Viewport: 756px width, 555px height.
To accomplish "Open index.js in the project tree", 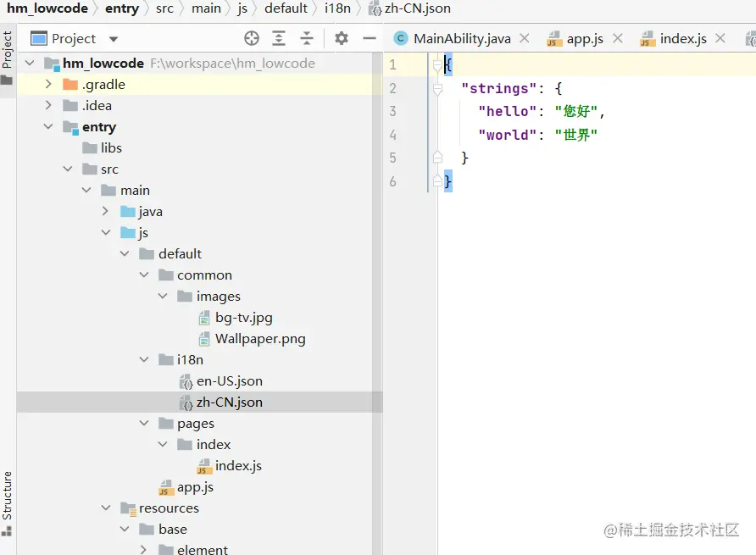I will (x=238, y=466).
